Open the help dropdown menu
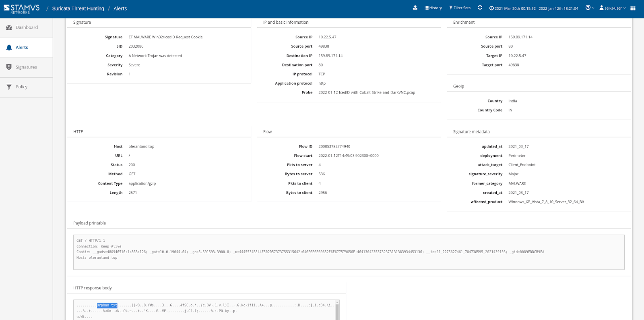The width and height of the screenshot is (644, 320). coord(590,8)
